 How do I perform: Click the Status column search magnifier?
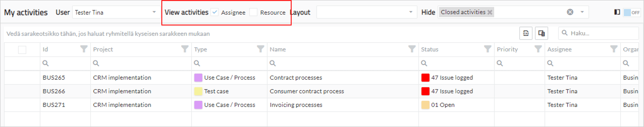coord(424,63)
